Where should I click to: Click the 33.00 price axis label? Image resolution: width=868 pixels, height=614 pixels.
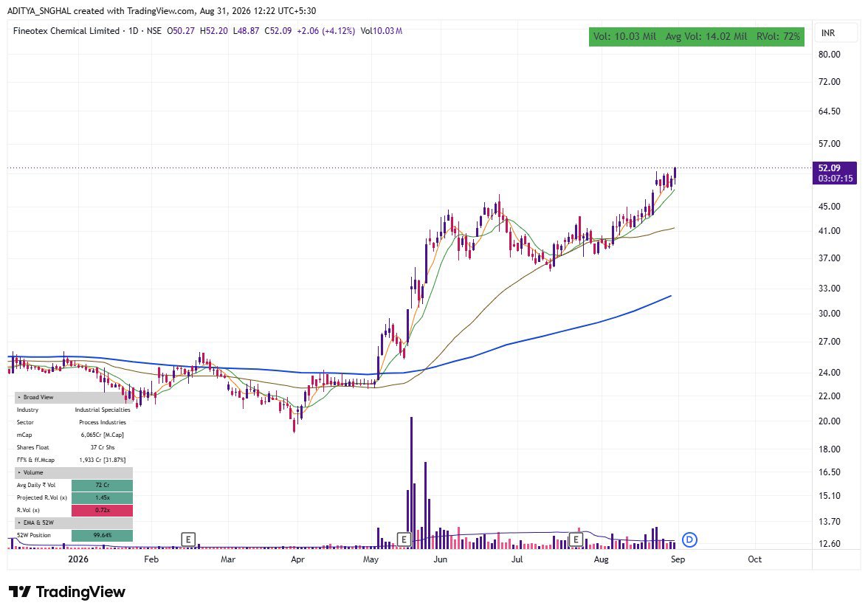(x=830, y=289)
